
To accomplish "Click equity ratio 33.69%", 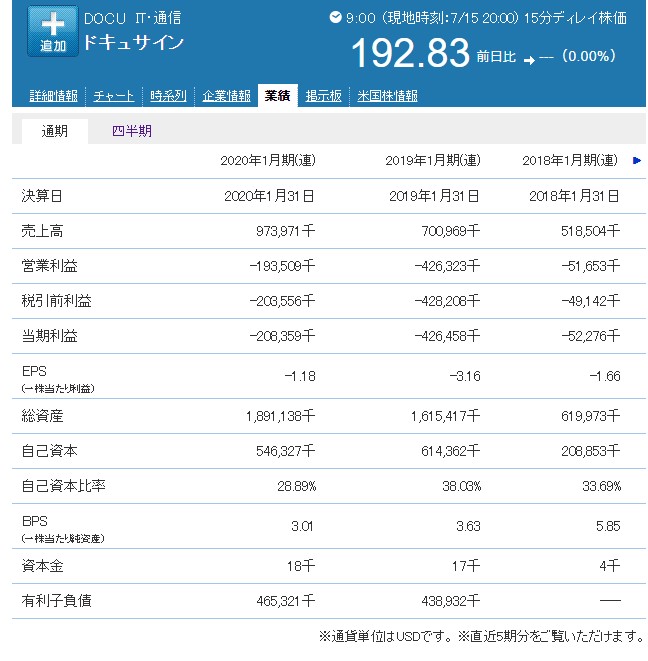I will (x=602, y=486).
